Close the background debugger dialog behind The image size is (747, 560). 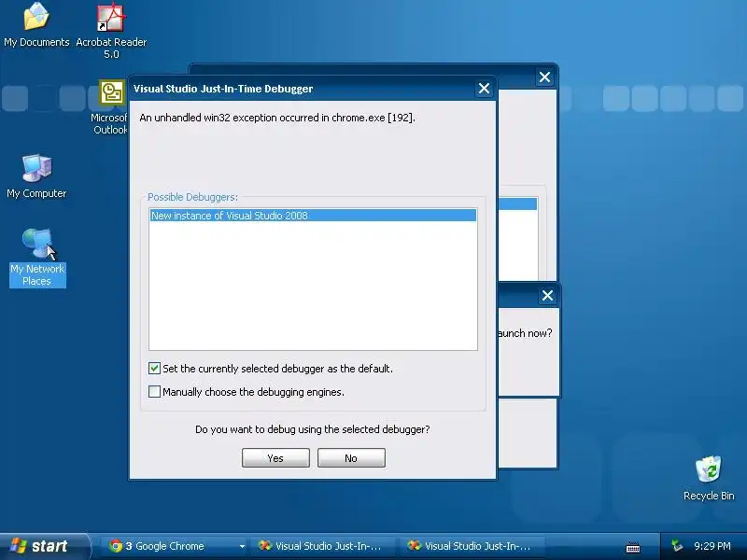(x=544, y=77)
